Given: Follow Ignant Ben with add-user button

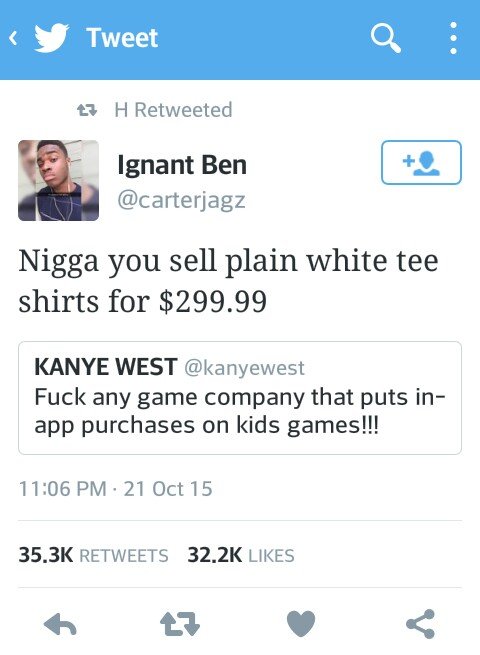Looking at the screenshot, I should 421,162.
